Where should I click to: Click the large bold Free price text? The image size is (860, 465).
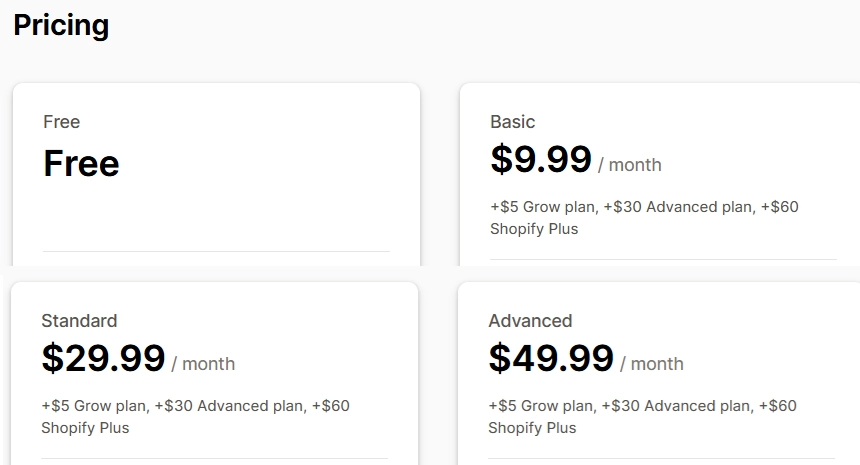81,163
